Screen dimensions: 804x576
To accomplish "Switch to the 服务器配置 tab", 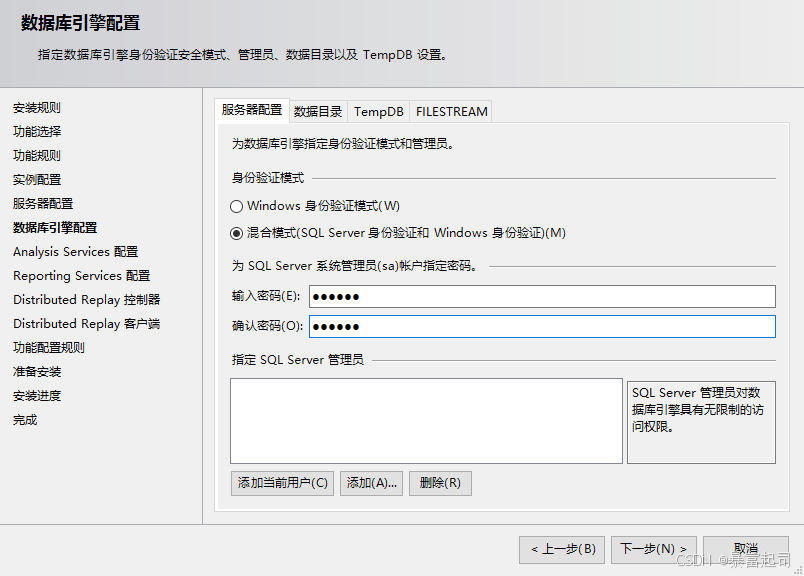I will coord(252,111).
